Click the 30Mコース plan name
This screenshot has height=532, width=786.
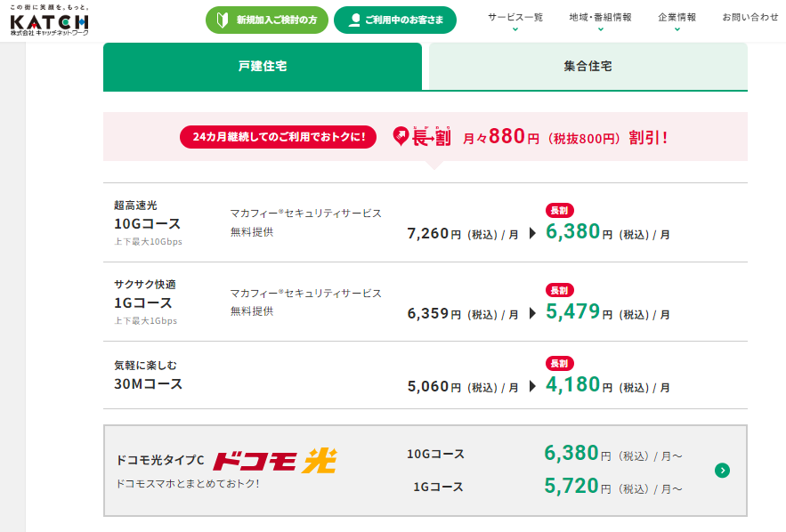[x=148, y=384]
